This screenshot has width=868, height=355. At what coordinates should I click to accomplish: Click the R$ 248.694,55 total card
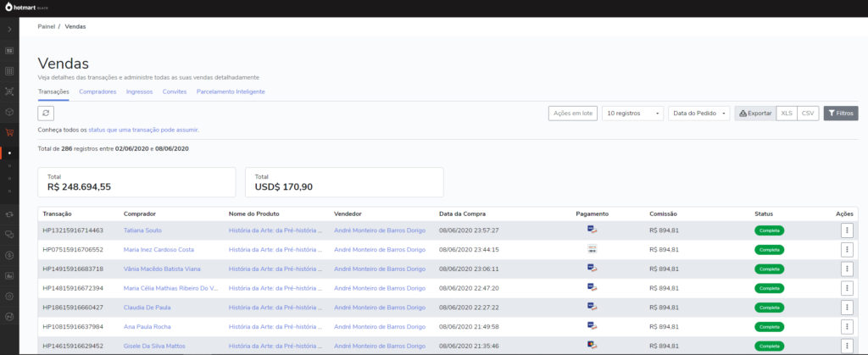136,182
